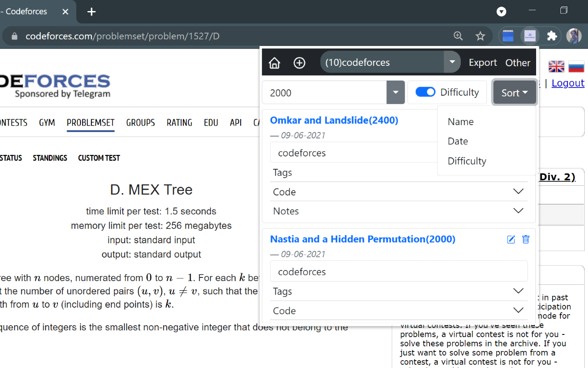
Task: Click the home icon in extension popup
Action: coord(274,63)
